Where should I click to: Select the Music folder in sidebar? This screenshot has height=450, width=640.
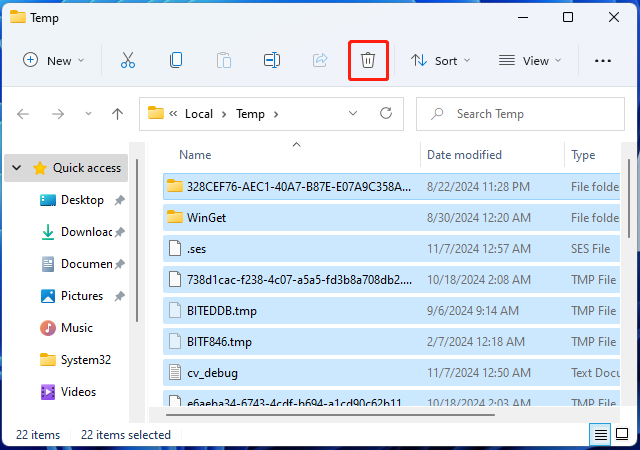[76, 328]
